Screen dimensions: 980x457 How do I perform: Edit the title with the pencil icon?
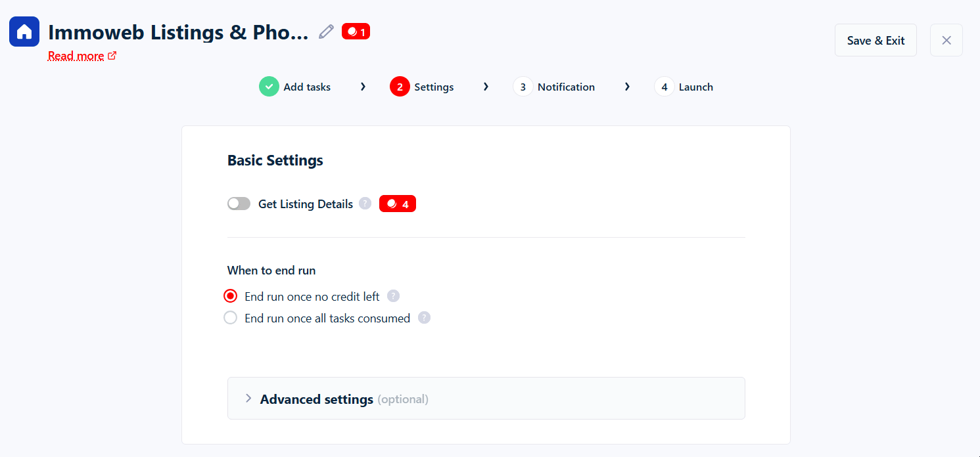(x=326, y=32)
